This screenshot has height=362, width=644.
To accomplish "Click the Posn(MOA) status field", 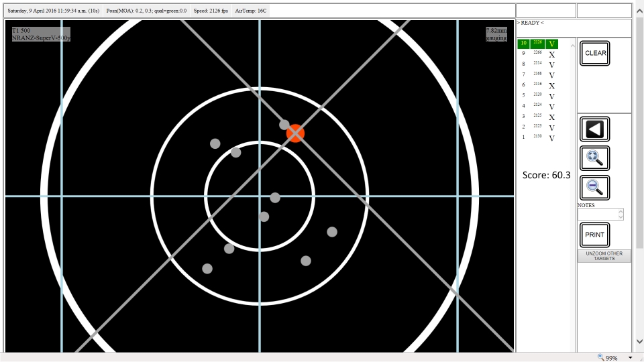I will pos(146,11).
